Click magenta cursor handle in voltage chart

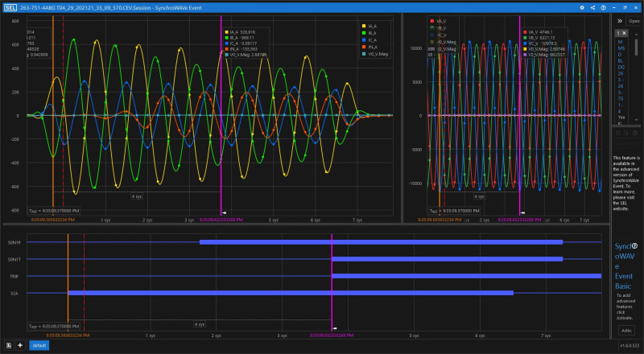pos(522,212)
